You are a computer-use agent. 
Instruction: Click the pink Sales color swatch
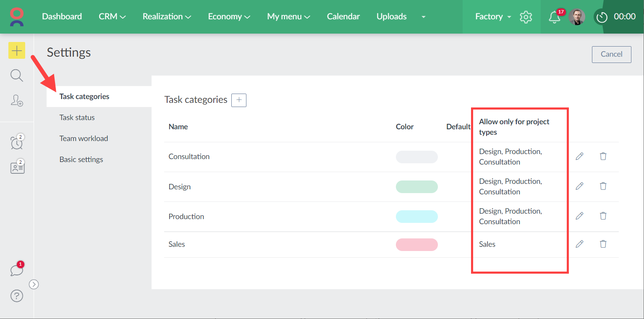[x=416, y=244]
